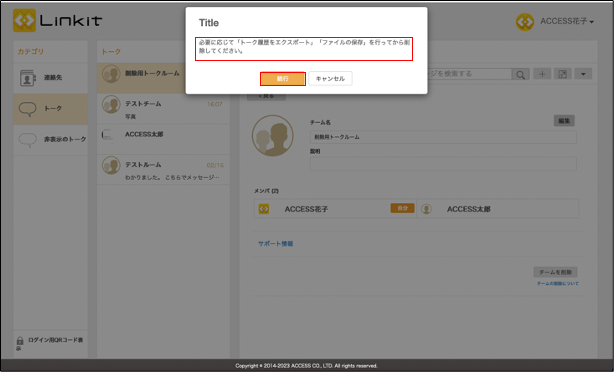Click the カテゴリ panel header

31,51
